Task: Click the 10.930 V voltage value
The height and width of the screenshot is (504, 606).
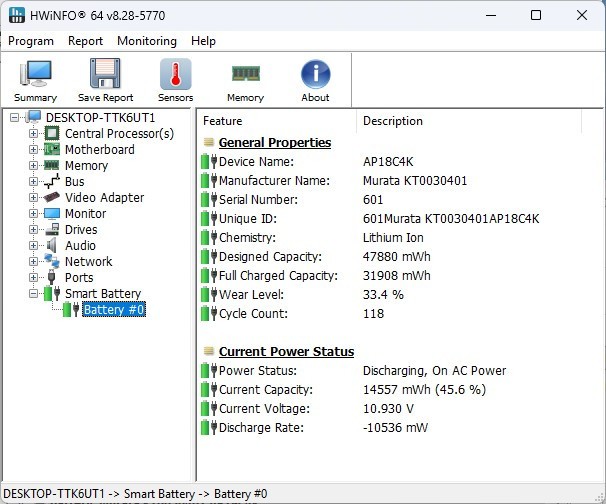Action: pos(388,409)
